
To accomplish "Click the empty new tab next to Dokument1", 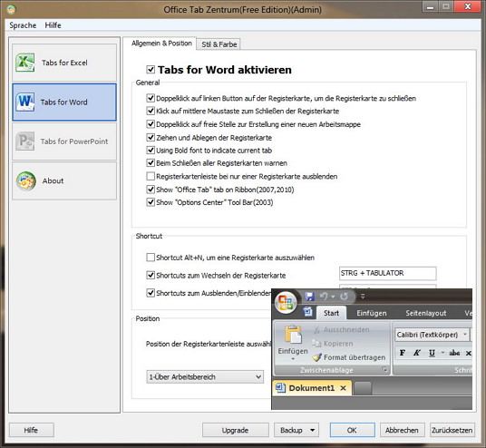I will [x=363, y=388].
